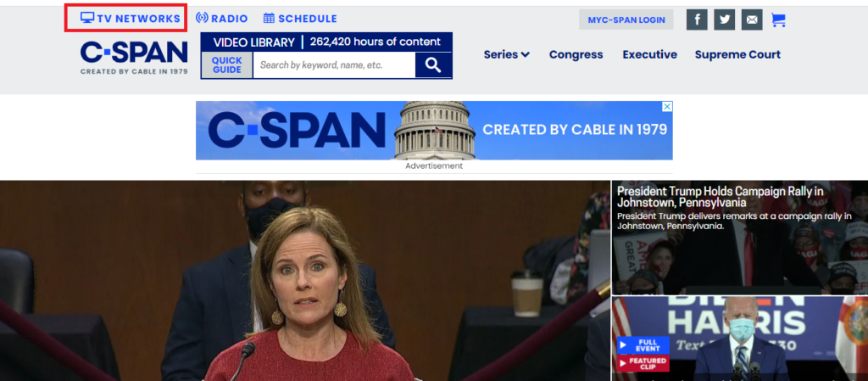
Task: Open the Supreme Court menu item
Action: (x=737, y=54)
